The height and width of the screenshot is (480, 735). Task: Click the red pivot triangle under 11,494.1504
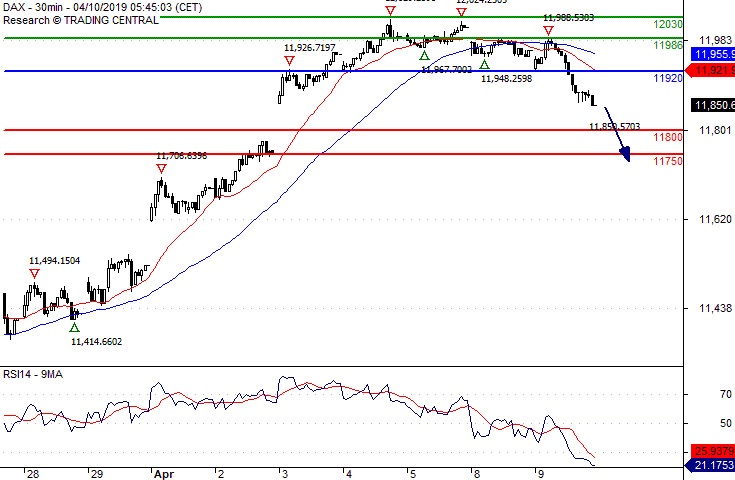coord(34,273)
